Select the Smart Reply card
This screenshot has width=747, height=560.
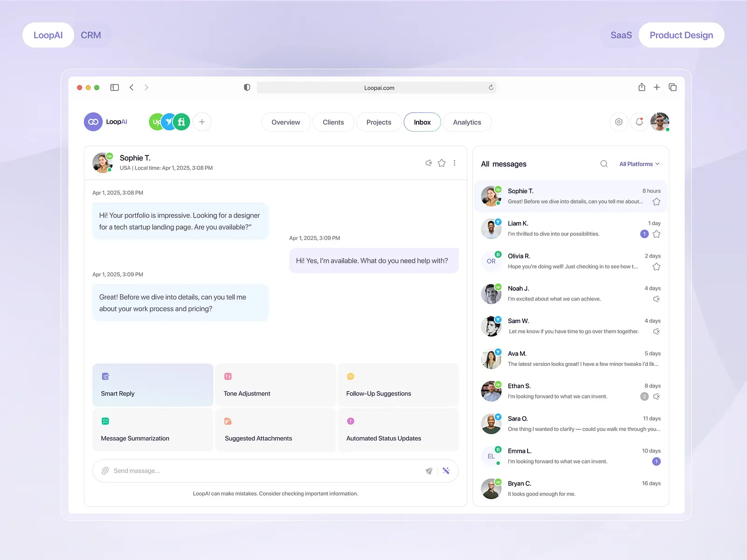coord(153,385)
